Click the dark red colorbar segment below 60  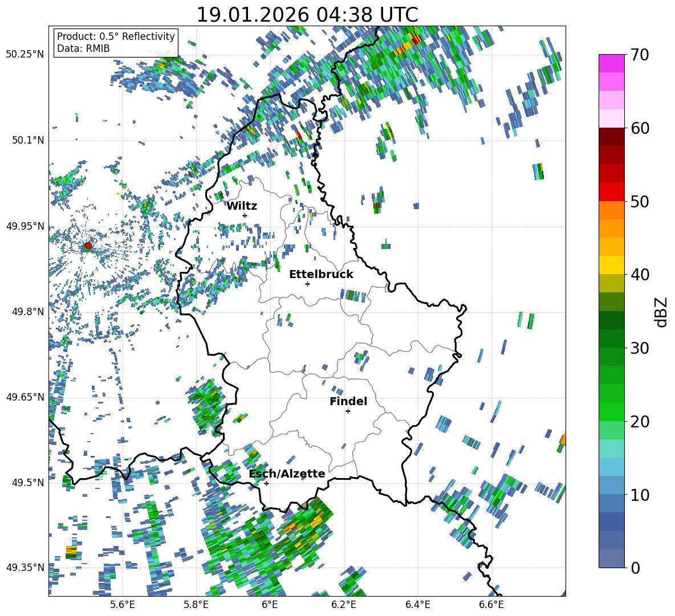pyautogui.click(x=611, y=137)
